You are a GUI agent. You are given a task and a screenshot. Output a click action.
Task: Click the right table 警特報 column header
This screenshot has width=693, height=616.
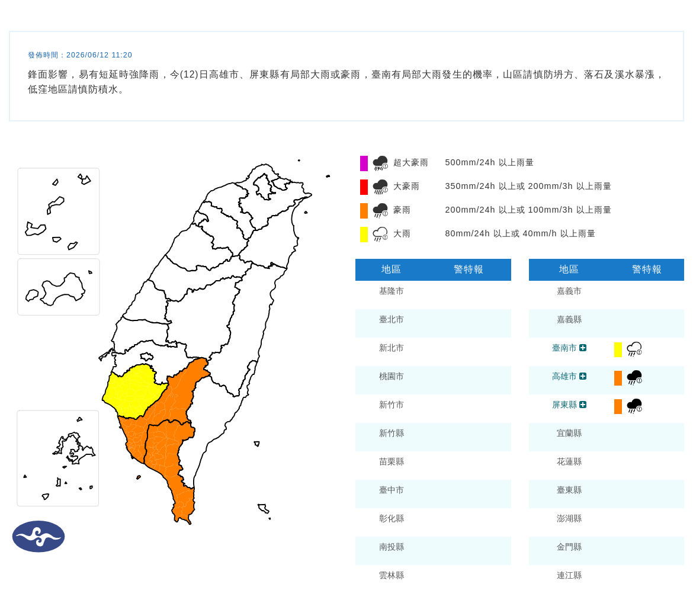pos(646,269)
